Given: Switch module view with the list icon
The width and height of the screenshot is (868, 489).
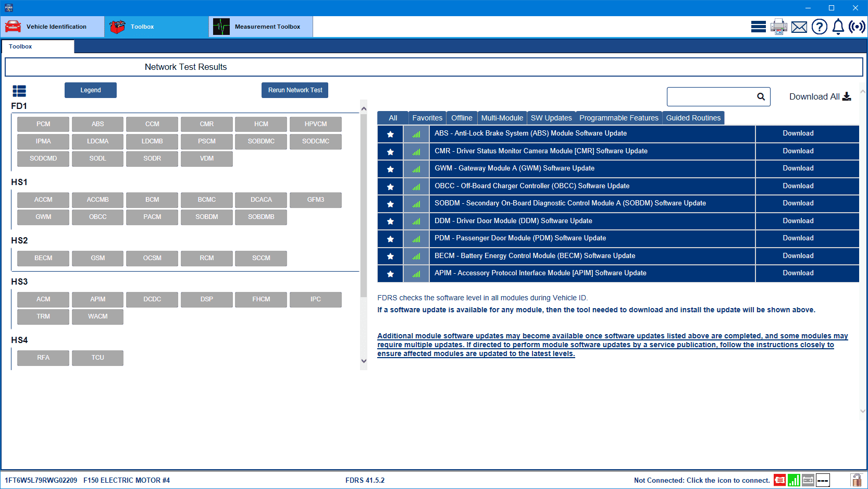Looking at the screenshot, I should [x=19, y=91].
